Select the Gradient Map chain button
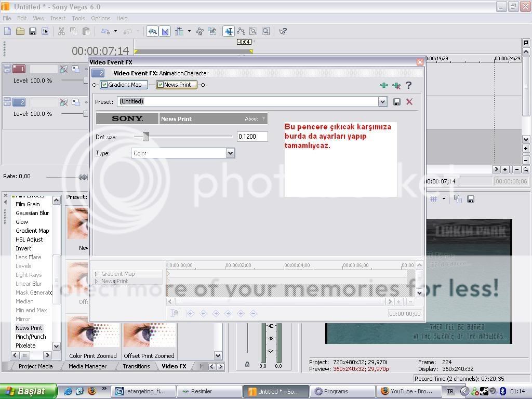This screenshot has height=399, width=532. (x=124, y=85)
